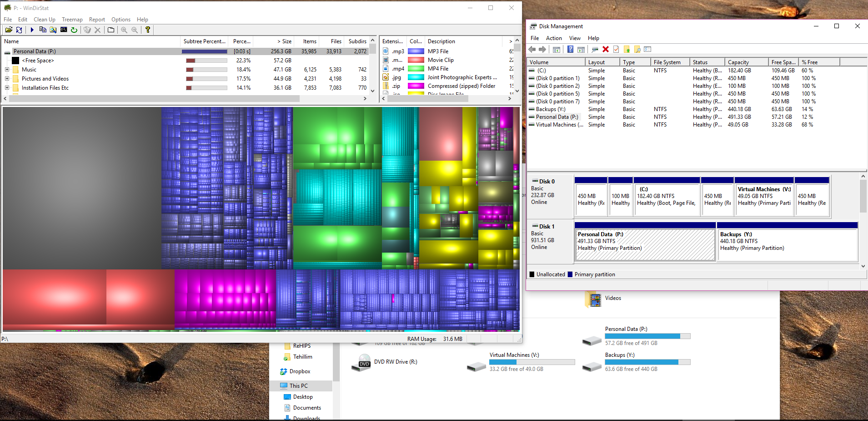This screenshot has width=868, height=421.
Task: Expand the Pictures and Videos folder node
Action: (x=7, y=79)
